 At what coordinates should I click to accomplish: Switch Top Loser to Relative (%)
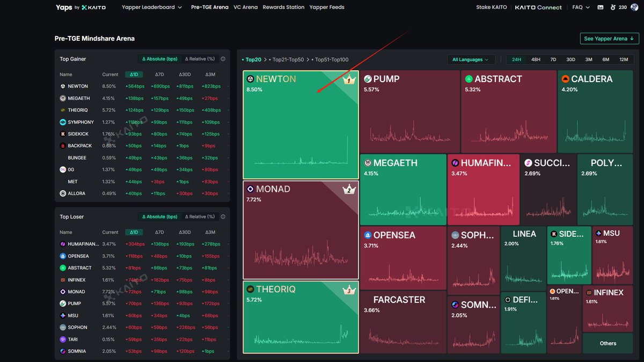(x=200, y=216)
